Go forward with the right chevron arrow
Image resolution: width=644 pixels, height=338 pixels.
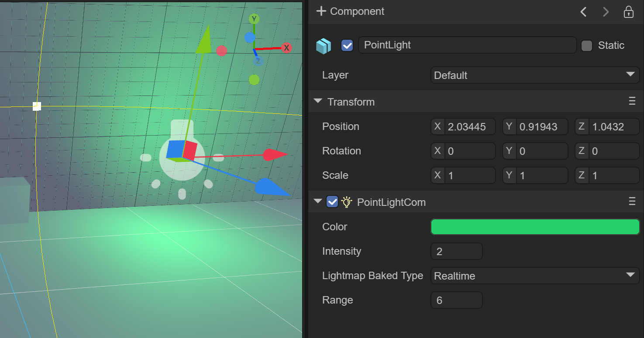(606, 12)
